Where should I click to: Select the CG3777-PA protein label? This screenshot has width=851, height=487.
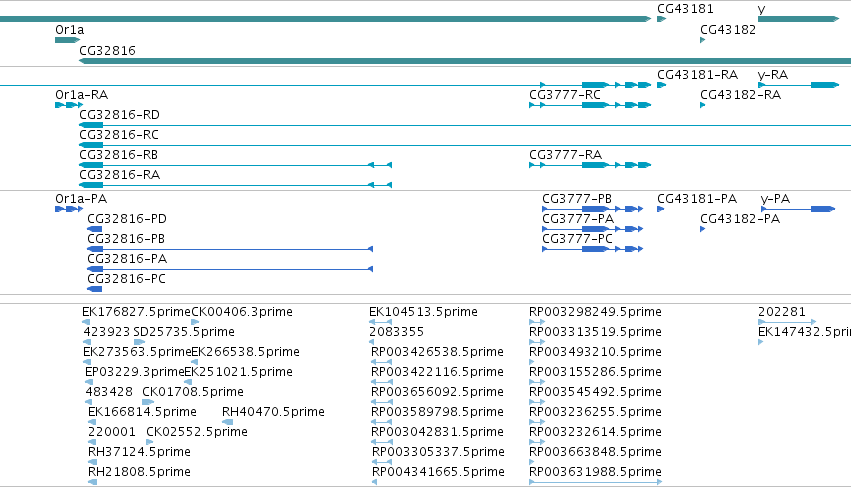[x=578, y=219]
